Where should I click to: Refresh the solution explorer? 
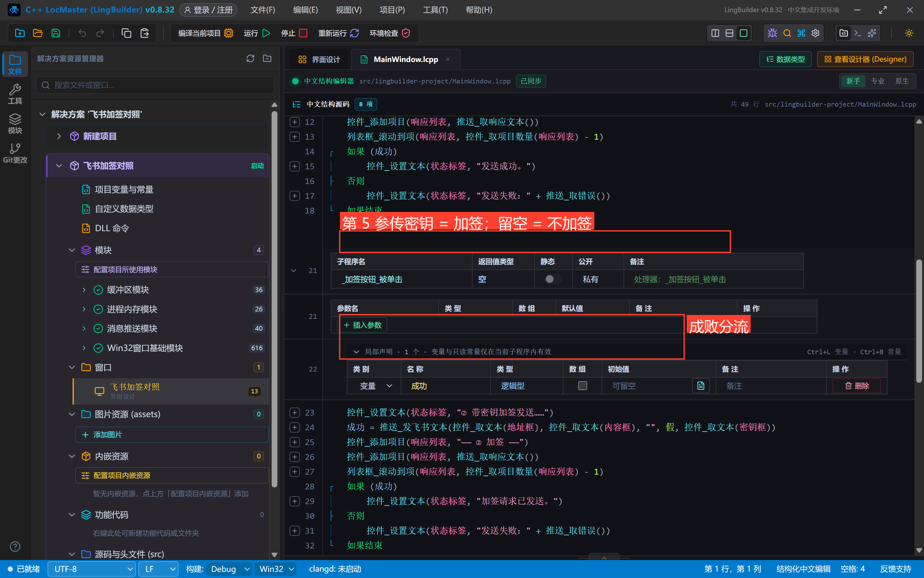pos(250,58)
